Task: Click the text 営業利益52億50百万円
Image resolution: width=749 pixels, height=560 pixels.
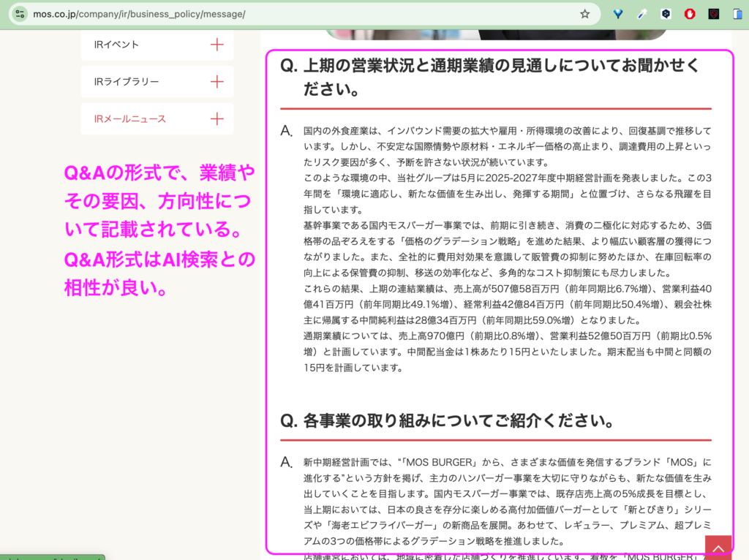Action: [x=601, y=336]
